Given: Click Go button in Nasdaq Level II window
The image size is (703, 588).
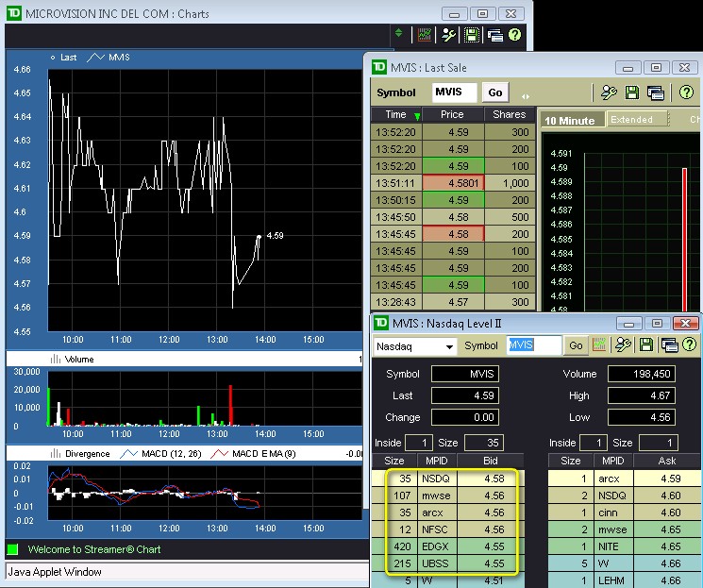Looking at the screenshot, I should point(576,345).
